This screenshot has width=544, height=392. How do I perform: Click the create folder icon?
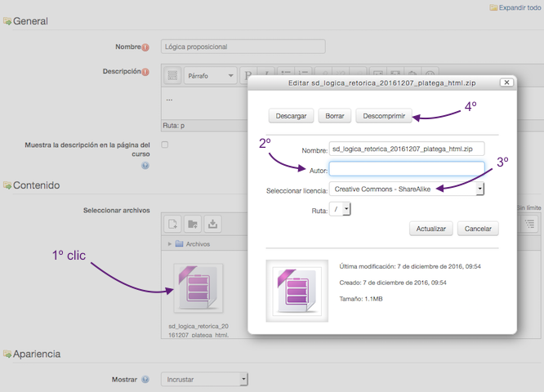(193, 223)
